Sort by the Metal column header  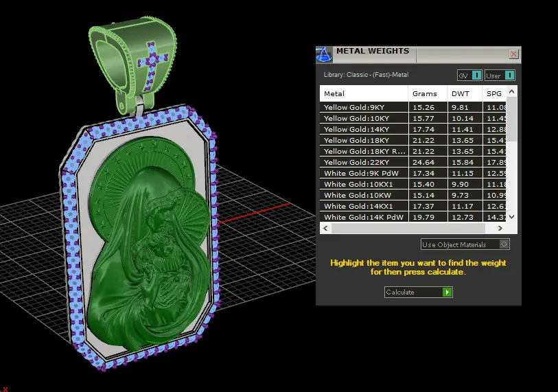(364, 93)
